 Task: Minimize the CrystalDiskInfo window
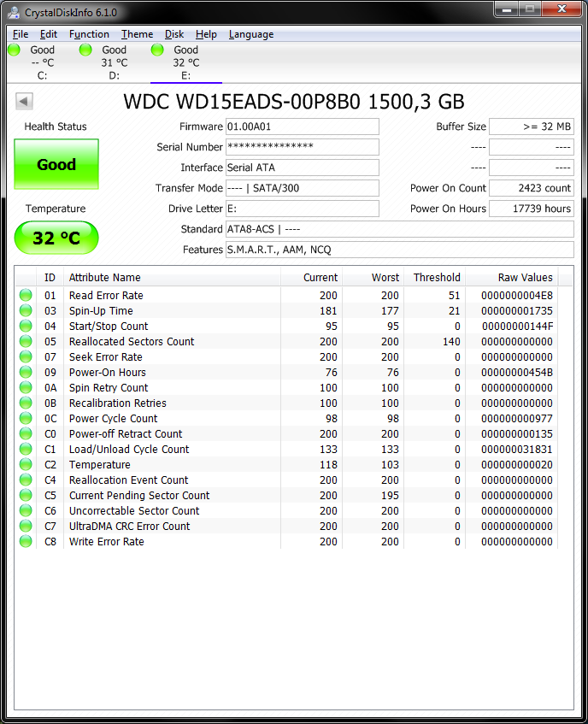506,9
